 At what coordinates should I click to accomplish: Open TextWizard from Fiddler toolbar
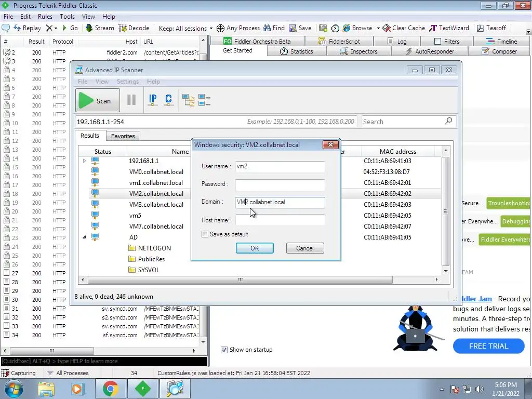pyautogui.click(x=449, y=28)
